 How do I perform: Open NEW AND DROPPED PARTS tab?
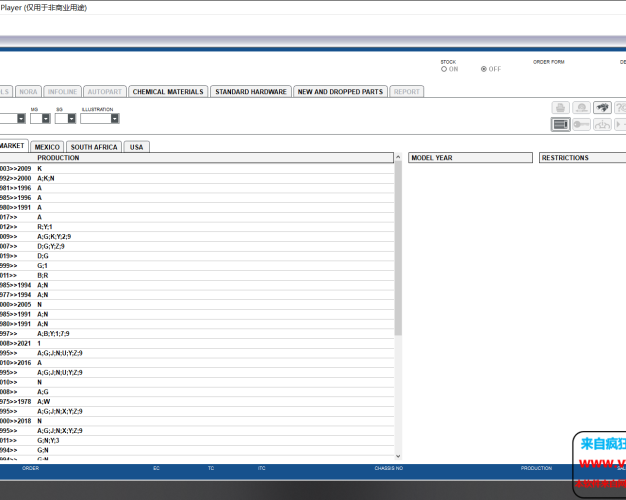pos(340,92)
